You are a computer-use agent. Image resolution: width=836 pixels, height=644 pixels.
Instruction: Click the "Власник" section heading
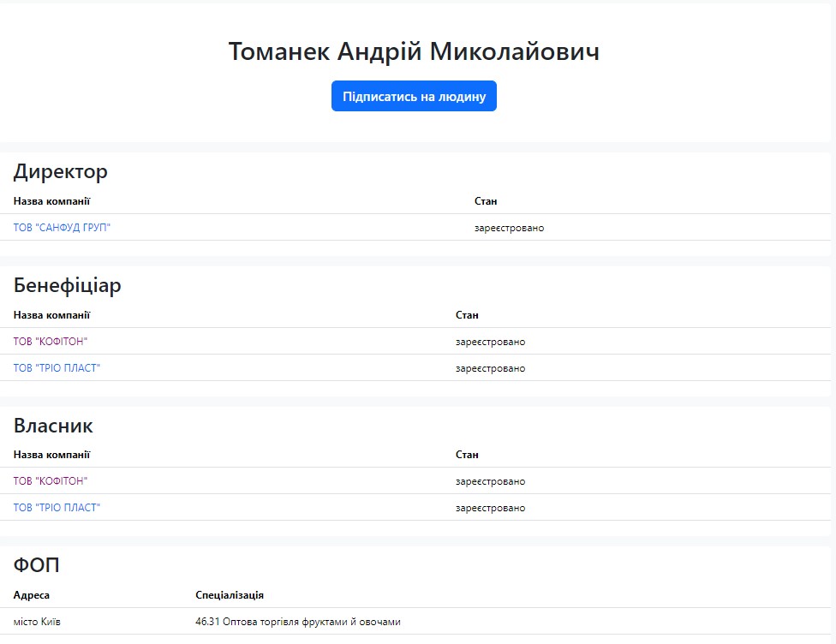point(53,426)
